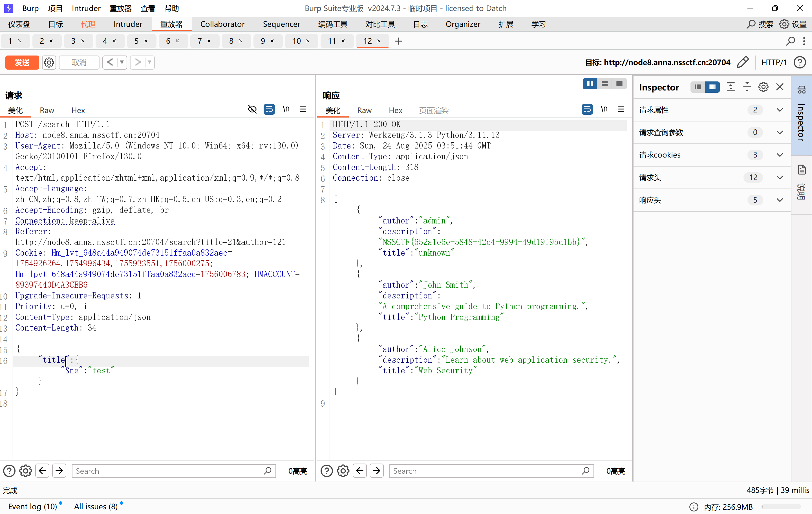The height and width of the screenshot is (514, 812).
Task: Focus the request Search field
Action: click(174, 471)
